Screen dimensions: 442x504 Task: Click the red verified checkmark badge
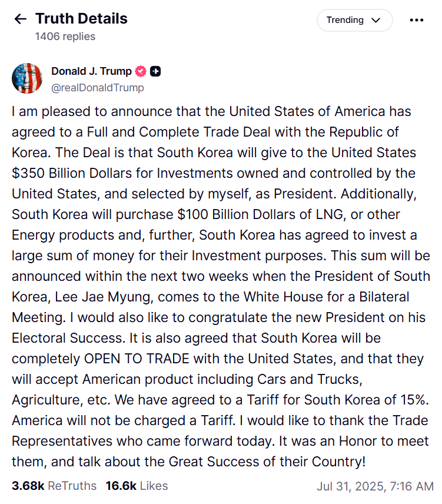click(x=141, y=71)
